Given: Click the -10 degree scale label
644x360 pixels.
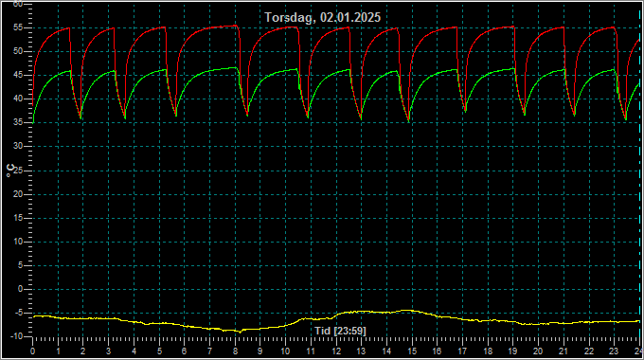Looking at the screenshot, I should tap(16, 336).
